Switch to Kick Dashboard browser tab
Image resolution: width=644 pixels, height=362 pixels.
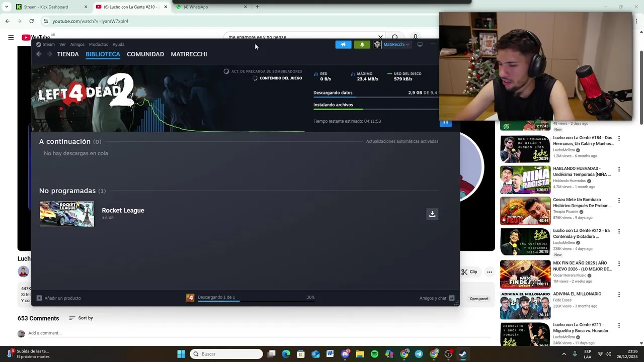[50, 7]
